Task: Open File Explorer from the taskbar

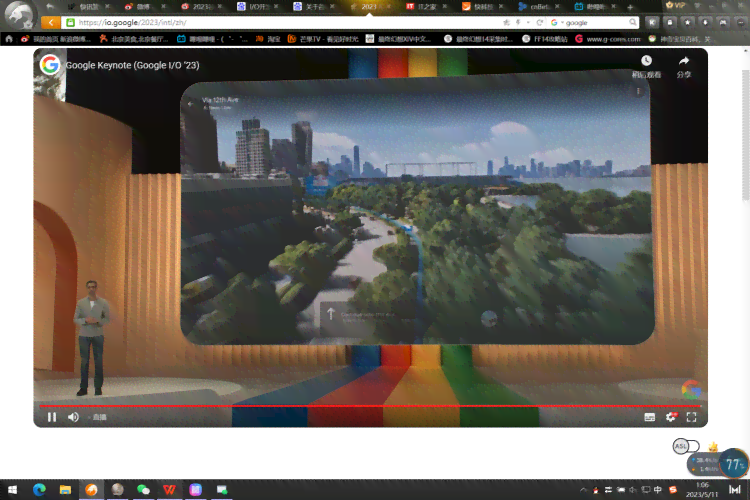Action: [65, 489]
